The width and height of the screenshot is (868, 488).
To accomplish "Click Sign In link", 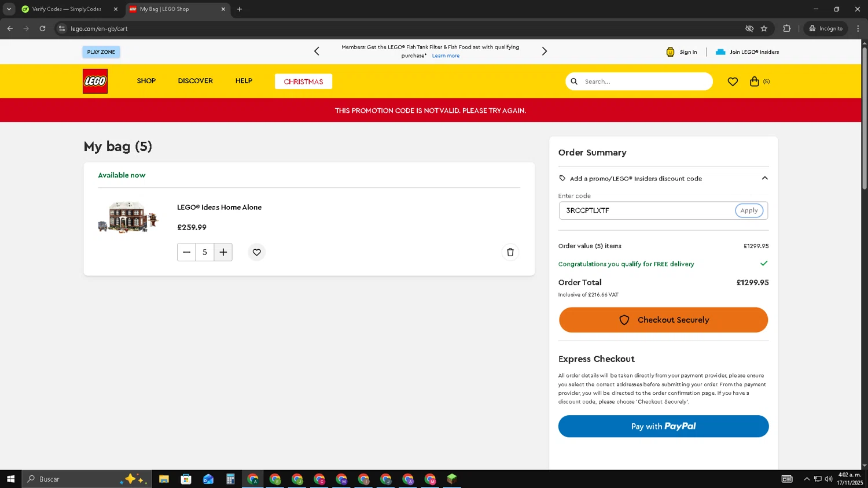I will tap(688, 52).
